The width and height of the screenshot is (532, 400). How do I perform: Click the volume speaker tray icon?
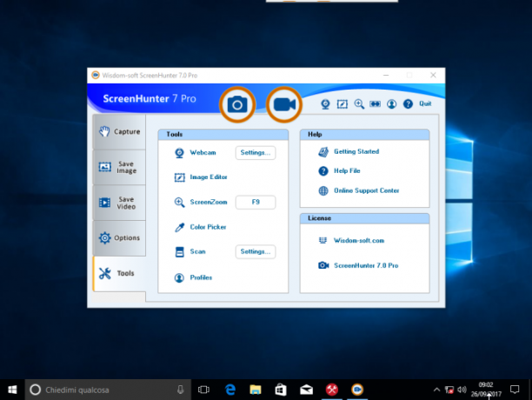tap(462, 390)
